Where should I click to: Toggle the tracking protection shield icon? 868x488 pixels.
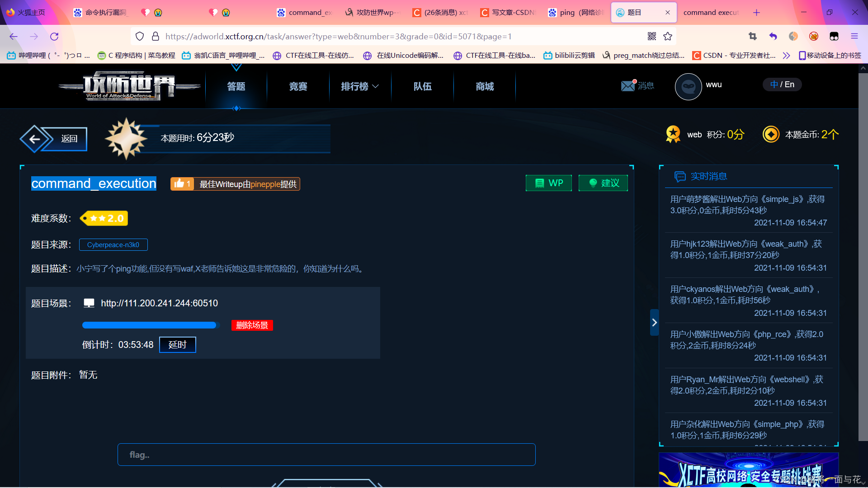click(139, 36)
